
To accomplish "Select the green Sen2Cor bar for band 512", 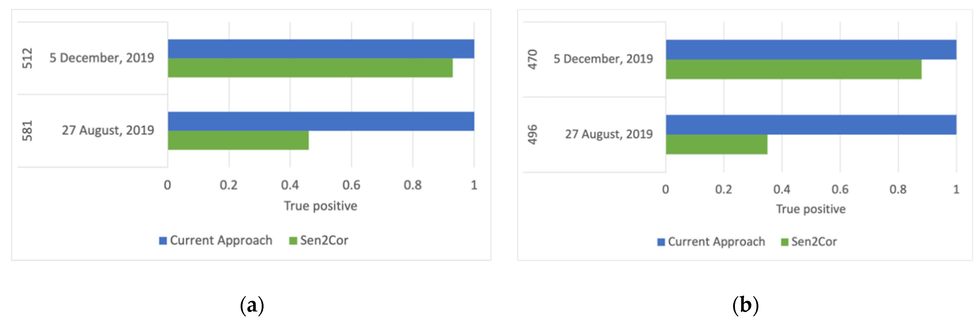I will pos(310,68).
